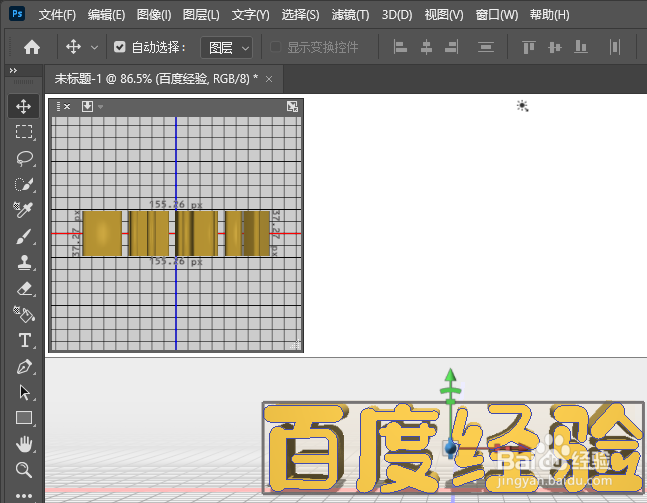Select the Horizontal Type tool
This screenshot has width=647, height=503.
pyautogui.click(x=24, y=340)
